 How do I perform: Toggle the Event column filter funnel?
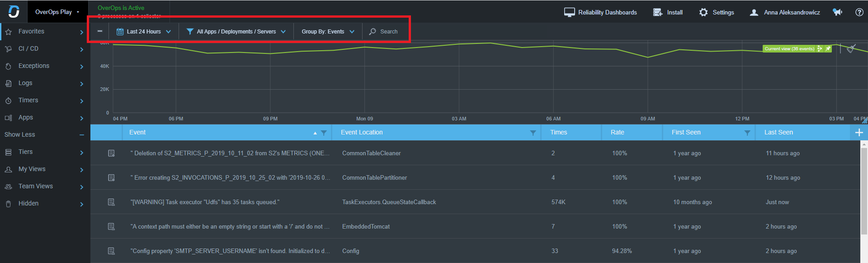click(324, 133)
